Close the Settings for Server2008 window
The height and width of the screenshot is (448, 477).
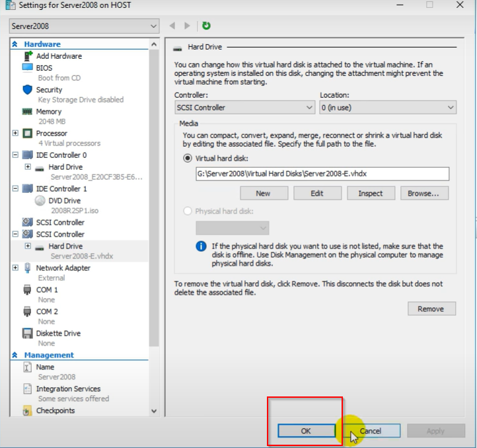tap(460, 5)
